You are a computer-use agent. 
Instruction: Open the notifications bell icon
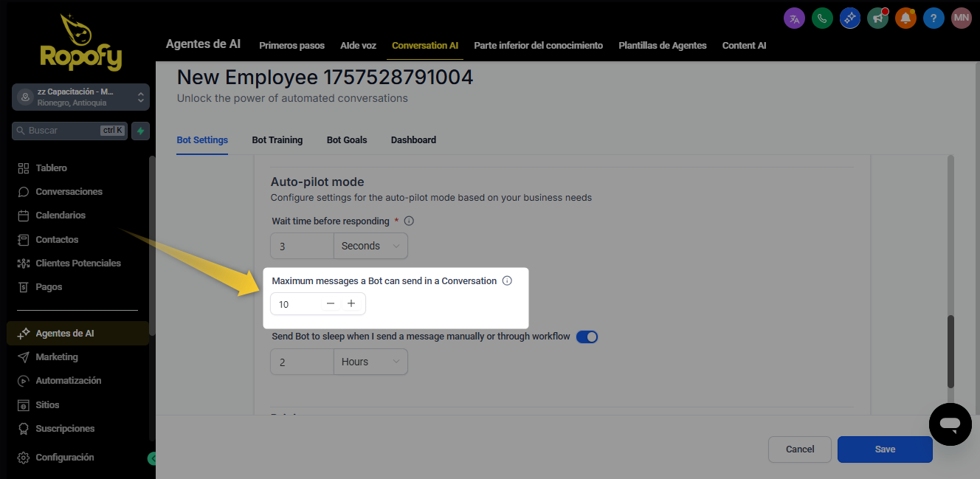click(x=905, y=18)
